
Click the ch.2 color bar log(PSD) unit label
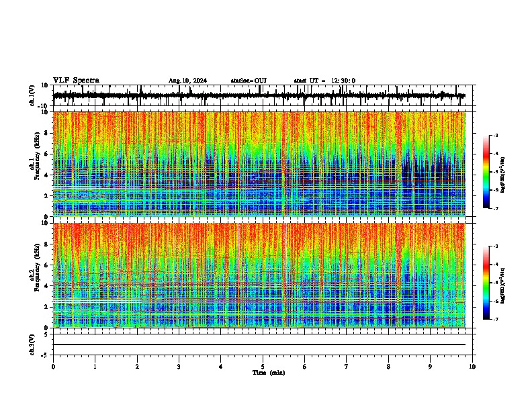503,285
